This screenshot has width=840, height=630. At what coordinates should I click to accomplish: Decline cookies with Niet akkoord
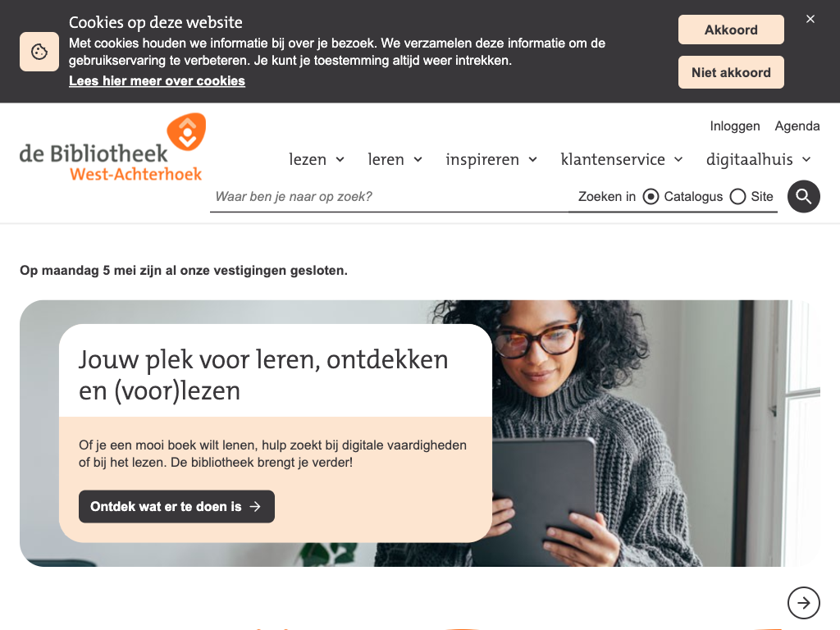[731, 72]
